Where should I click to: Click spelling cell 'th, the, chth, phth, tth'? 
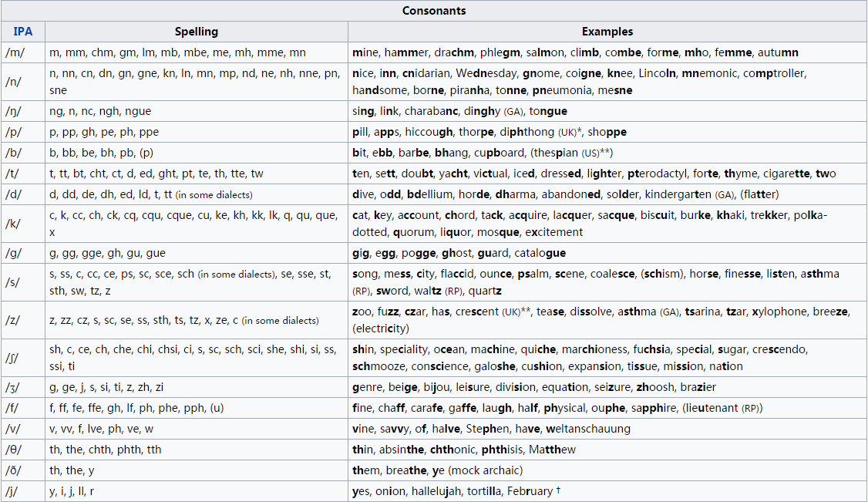pos(197,450)
